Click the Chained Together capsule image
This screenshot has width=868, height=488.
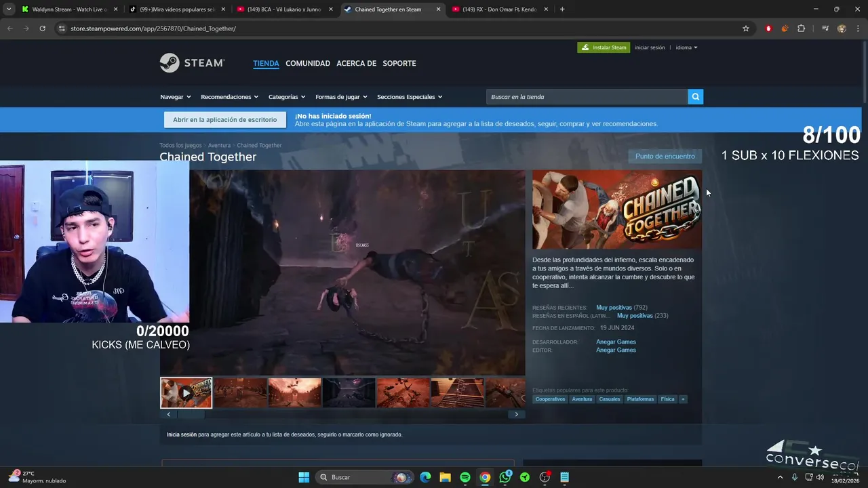(617, 209)
